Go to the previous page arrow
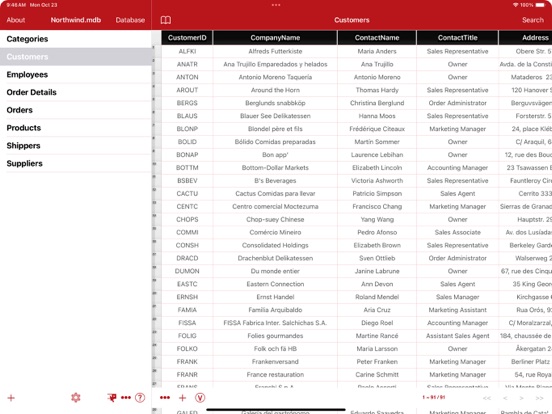The width and height of the screenshot is (552, 414). (x=505, y=398)
